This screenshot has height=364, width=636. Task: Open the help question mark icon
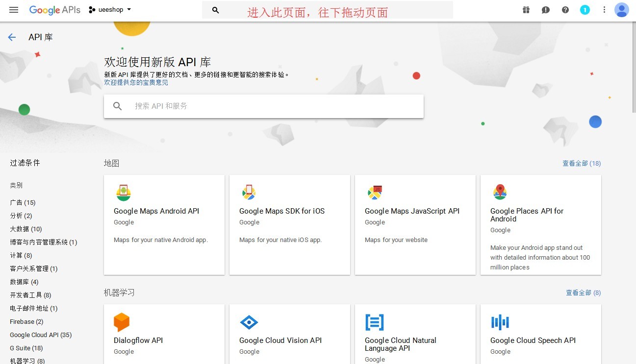[565, 10]
